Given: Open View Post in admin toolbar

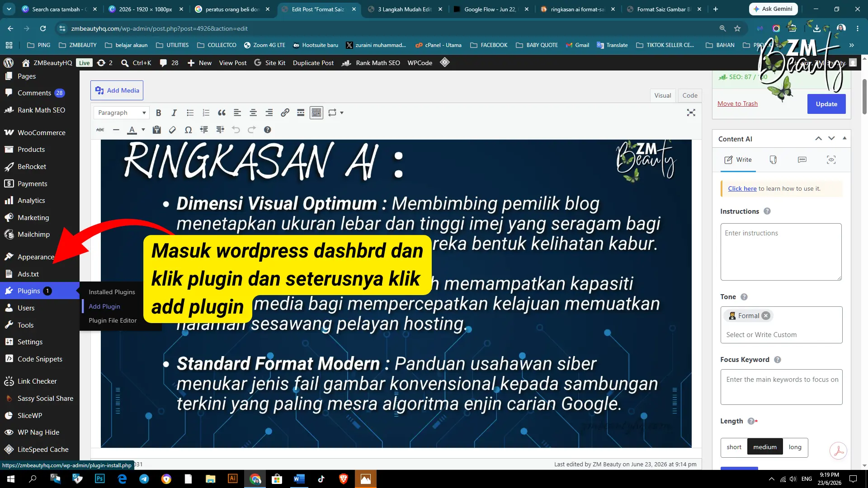Looking at the screenshot, I should [x=233, y=63].
